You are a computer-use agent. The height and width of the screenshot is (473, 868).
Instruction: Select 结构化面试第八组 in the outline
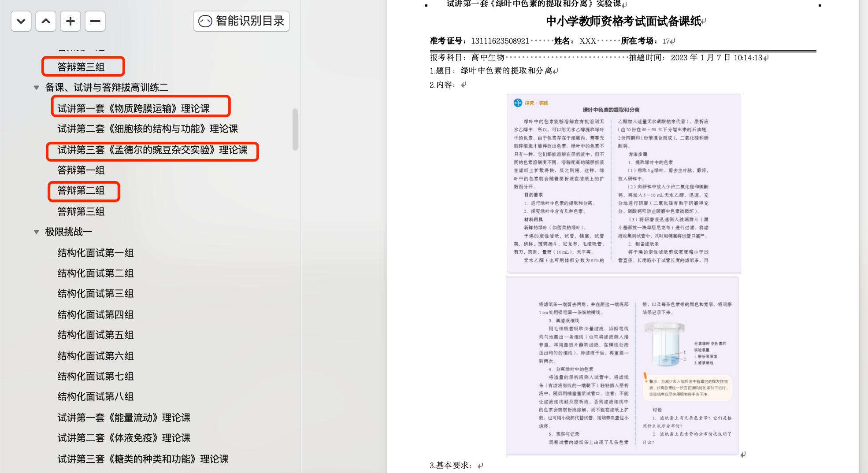[96, 396]
